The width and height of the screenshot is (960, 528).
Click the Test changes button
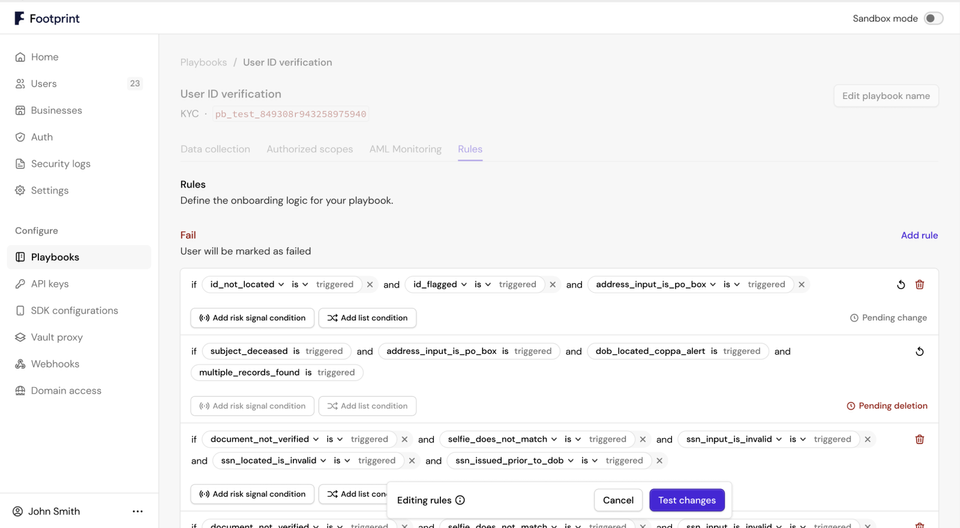pyautogui.click(x=687, y=500)
